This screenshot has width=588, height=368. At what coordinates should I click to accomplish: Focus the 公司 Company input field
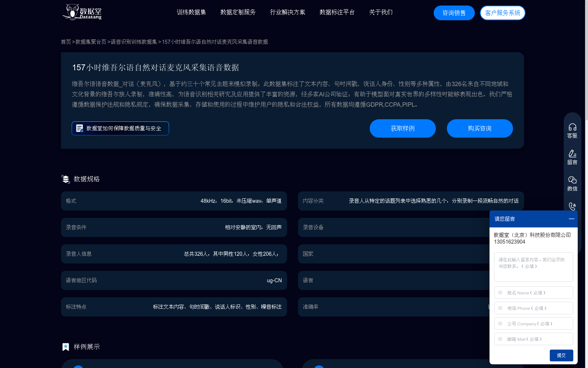coord(534,323)
